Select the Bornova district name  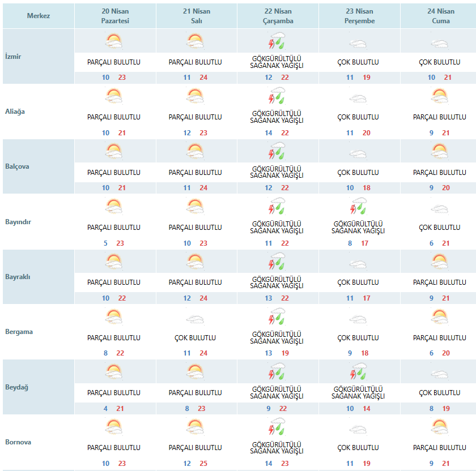pyautogui.click(x=19, y=442)
